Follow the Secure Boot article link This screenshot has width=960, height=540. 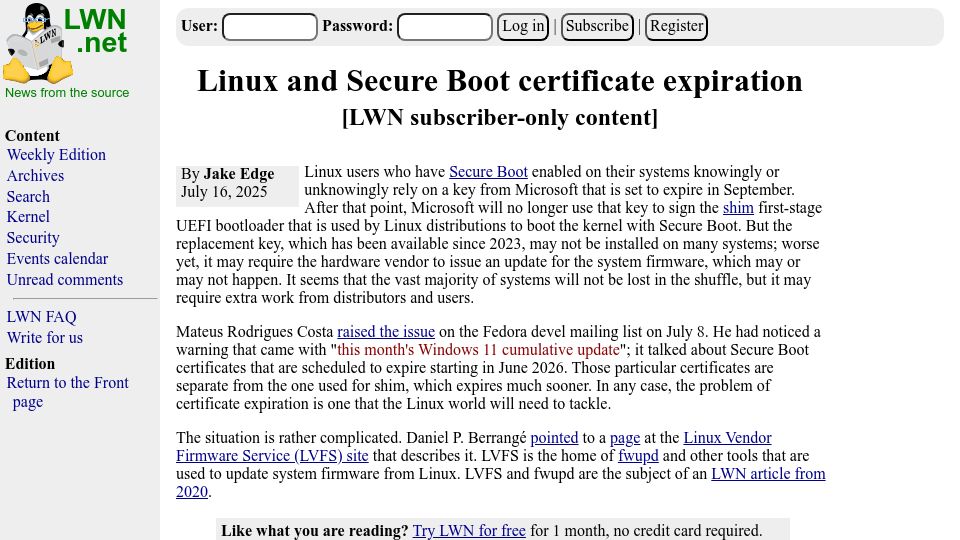489,172
